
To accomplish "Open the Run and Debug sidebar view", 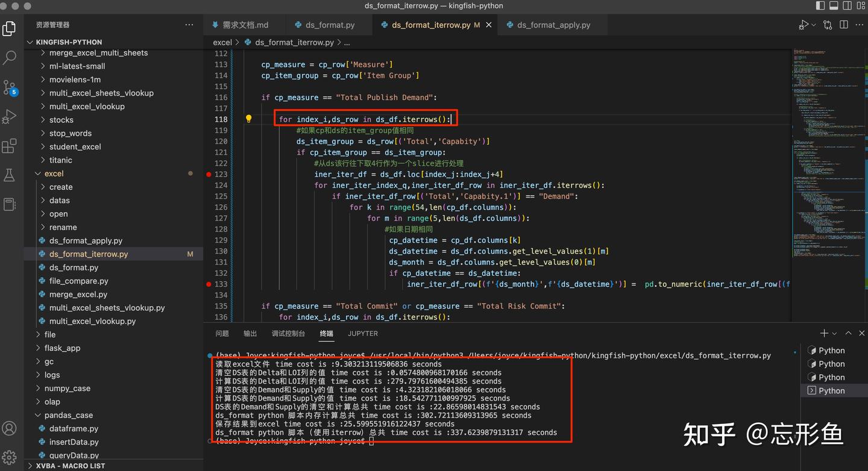I will click(x=9, y=116).
